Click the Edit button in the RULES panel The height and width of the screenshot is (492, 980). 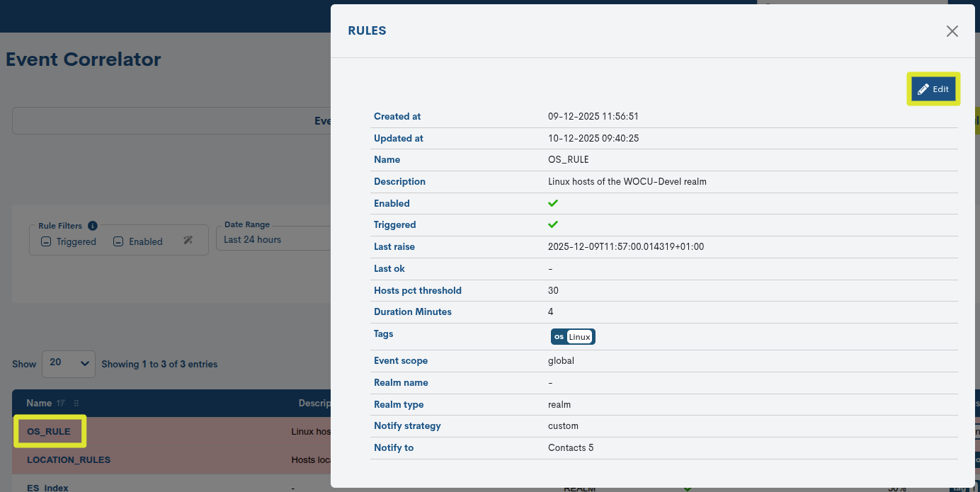pos(933,88)
